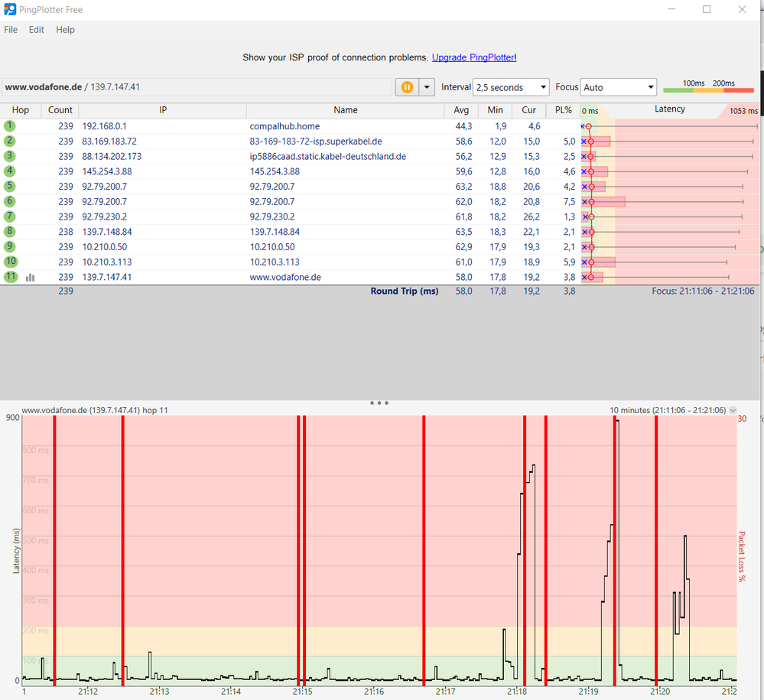Click IP 92.79.230.2 in IP column
The image size is (764, 700).
click(x=104, y=217)
